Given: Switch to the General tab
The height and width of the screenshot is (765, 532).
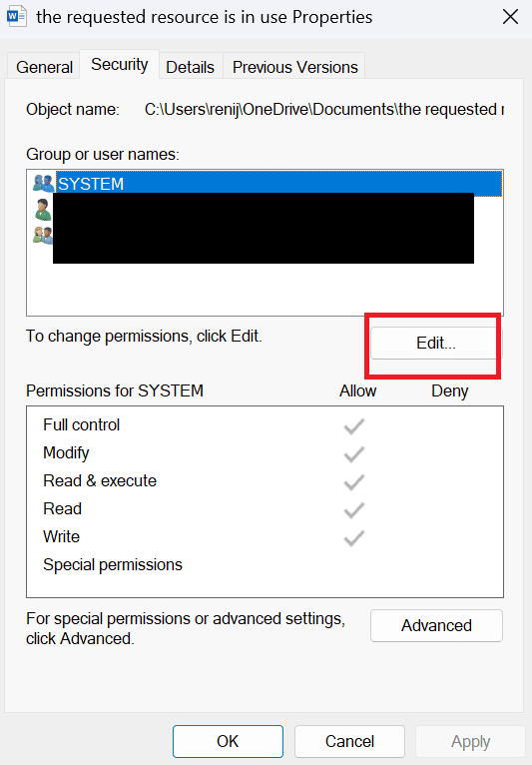Looking at the screenshot, I should coord(44,67).
